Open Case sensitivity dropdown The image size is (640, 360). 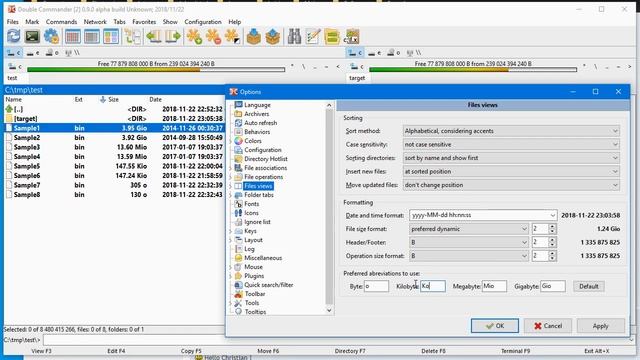pyautogui.click(x=511, y=144)
